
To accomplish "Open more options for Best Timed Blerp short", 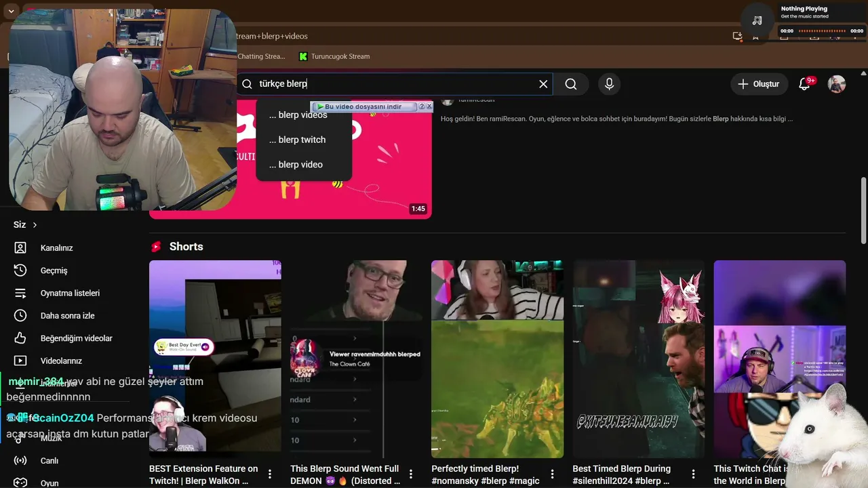I will pos(693,474).
